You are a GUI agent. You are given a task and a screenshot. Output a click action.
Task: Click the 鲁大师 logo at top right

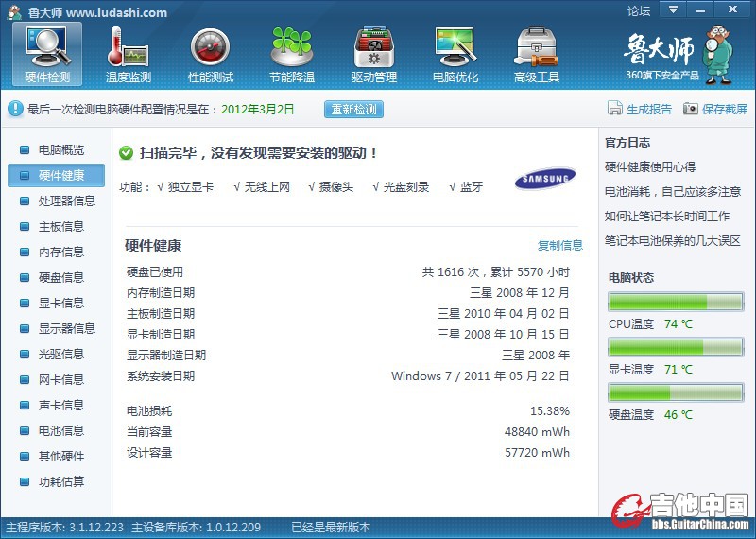pos(679,55)
